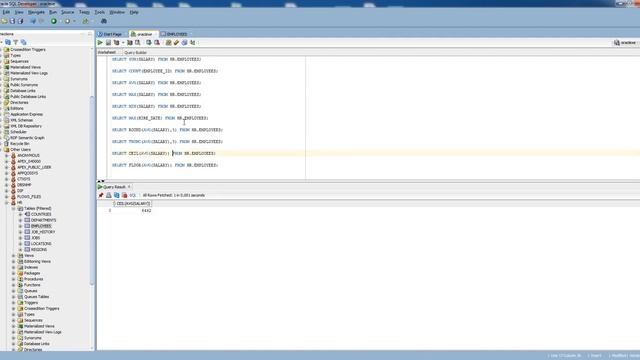Open SQL History icon in worksheet toolbar
Screen dimensions: 640x360
click(x=184, y=42)
